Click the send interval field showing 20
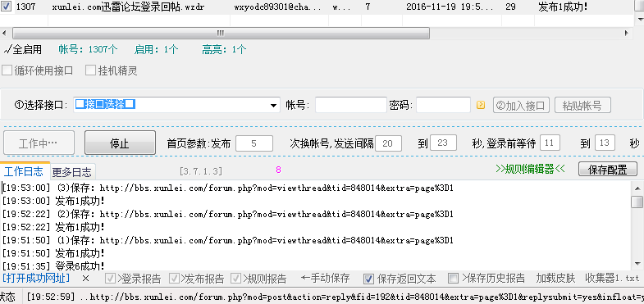This screenshot has height=304, width=644. 388,143
